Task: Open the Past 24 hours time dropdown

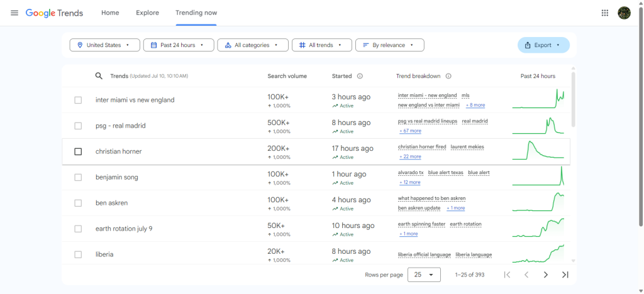Action: (x=179, y=45)
